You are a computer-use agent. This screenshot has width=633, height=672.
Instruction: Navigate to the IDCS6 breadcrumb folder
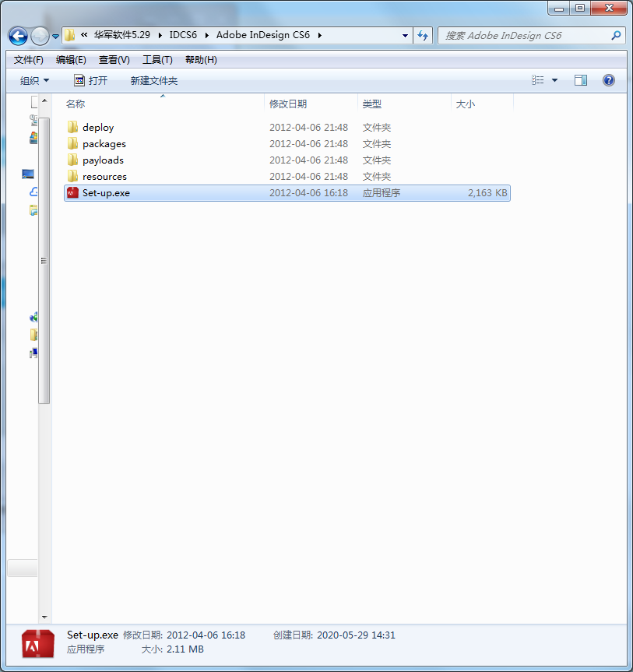(x=183, y=35)
